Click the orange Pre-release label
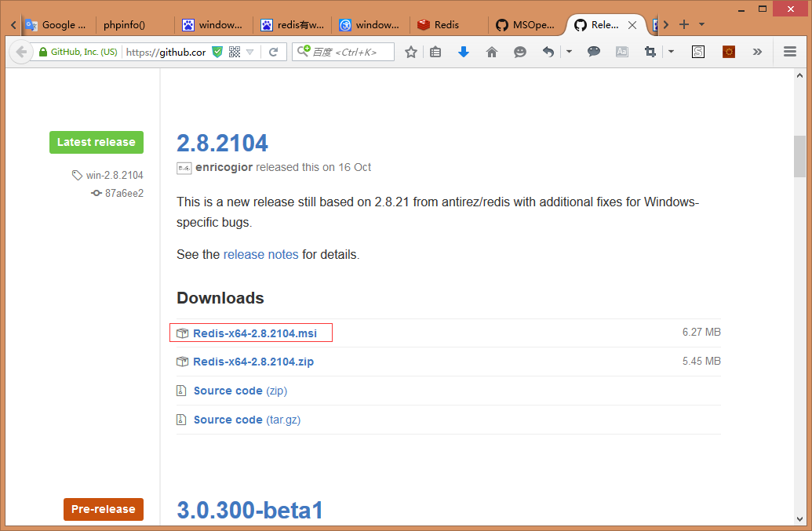This screenshot has width=812, height=531. [x=104, y=509]
